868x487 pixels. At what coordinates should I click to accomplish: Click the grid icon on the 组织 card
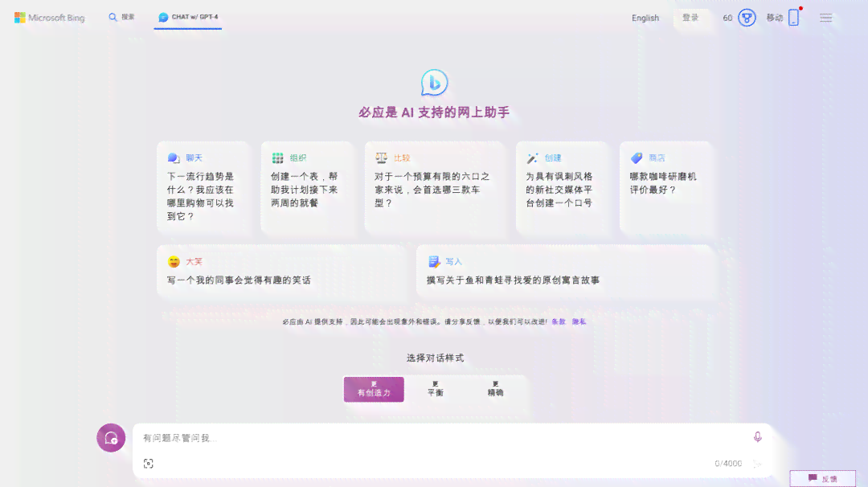(277, 158)
